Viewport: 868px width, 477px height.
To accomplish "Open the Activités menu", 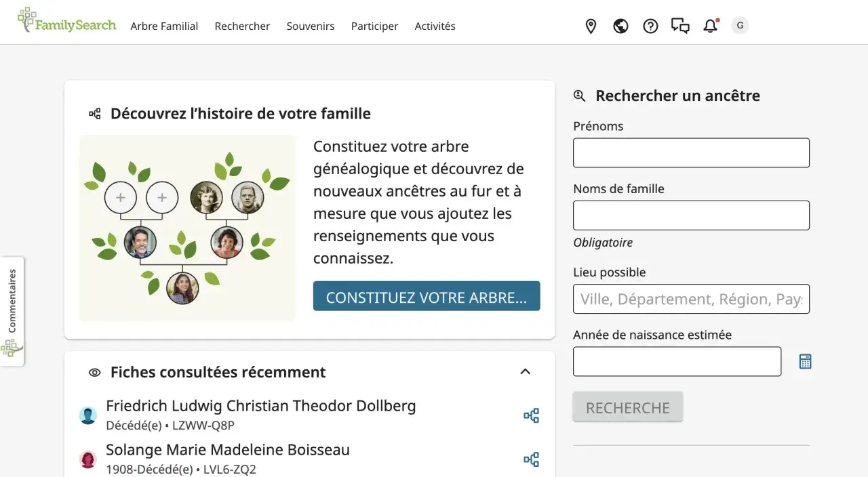I will [435, 26].
